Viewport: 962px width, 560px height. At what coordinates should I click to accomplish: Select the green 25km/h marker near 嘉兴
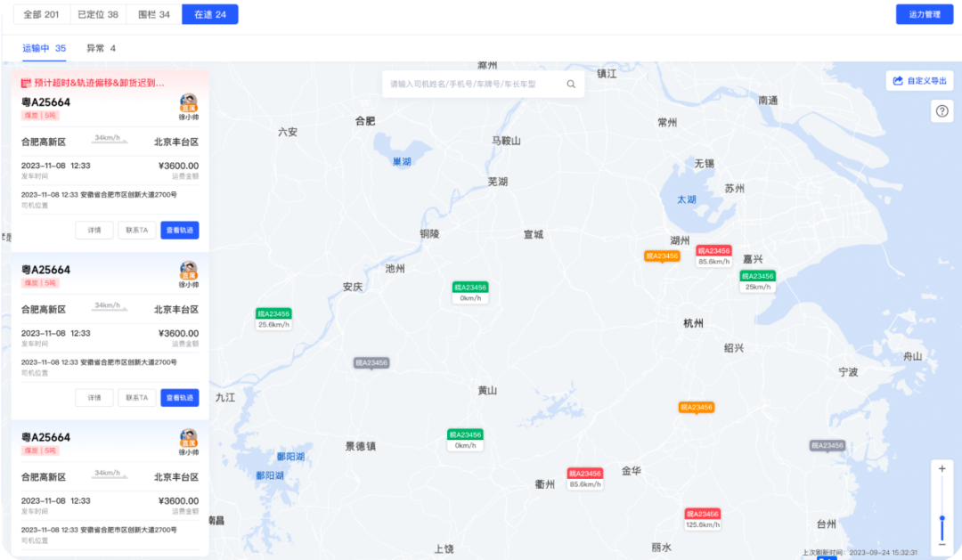(758, 281)
